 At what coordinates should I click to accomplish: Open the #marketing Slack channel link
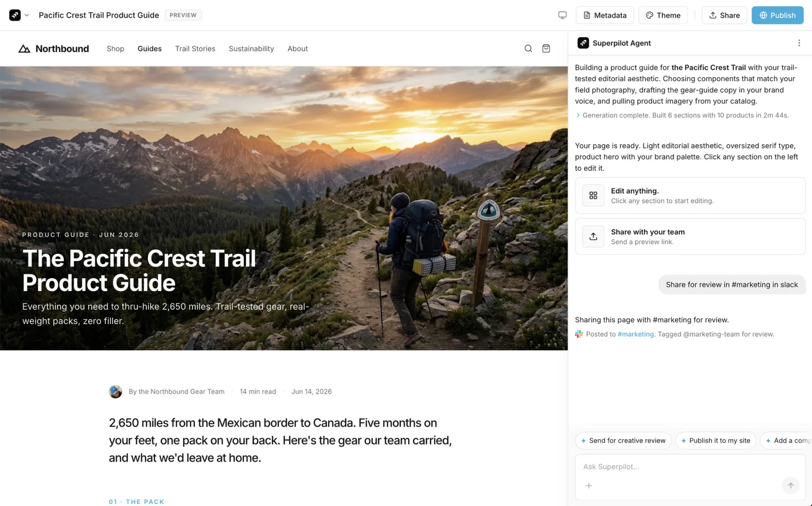point(635,334)
